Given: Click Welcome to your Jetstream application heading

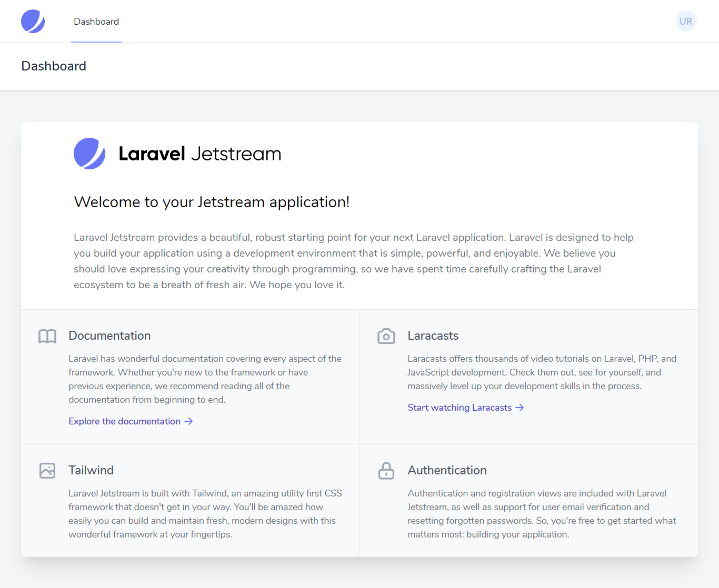Looking at the screenshot, I should [x=212, y=202].
